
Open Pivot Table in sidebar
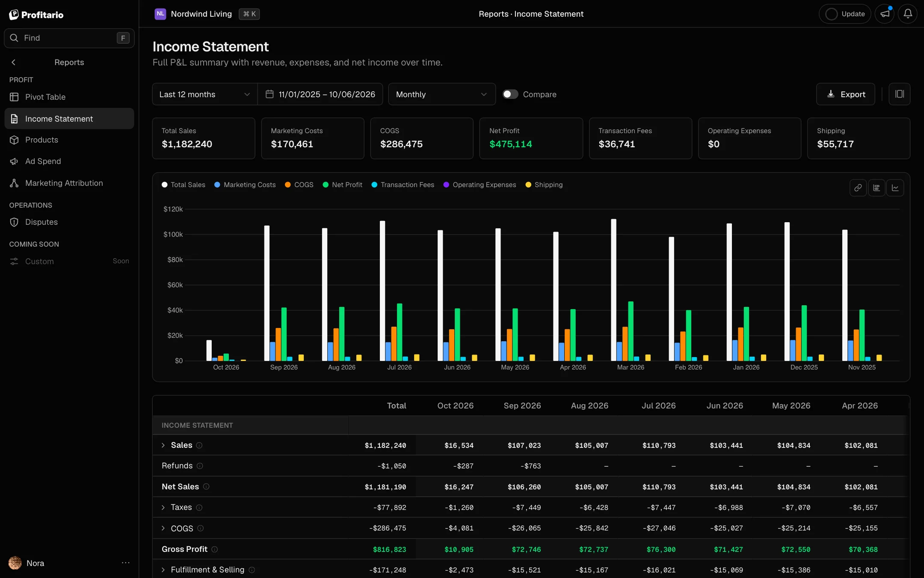[x=69, y=97]
